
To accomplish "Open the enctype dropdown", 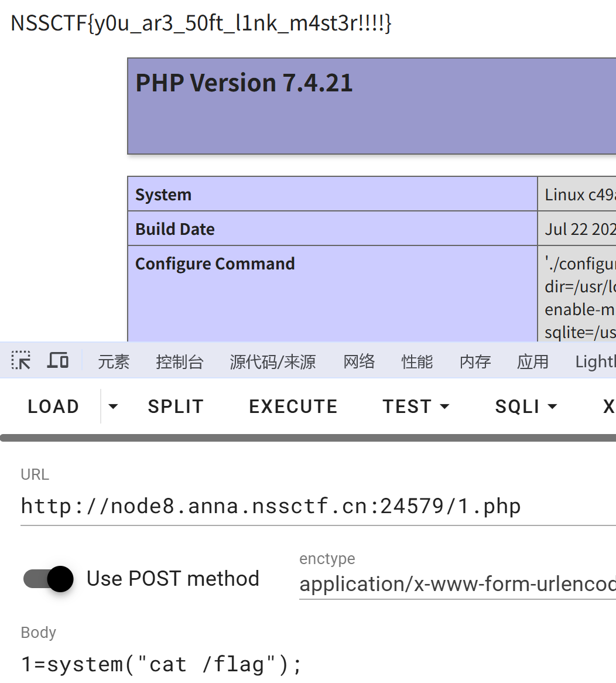I will pyautogui.click(x=457, y=583).
